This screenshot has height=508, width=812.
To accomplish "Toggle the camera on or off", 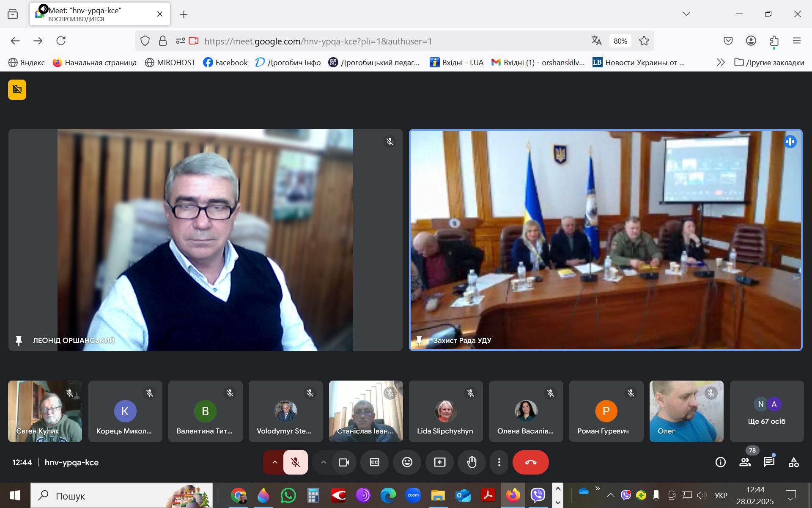I will point(344,462).
